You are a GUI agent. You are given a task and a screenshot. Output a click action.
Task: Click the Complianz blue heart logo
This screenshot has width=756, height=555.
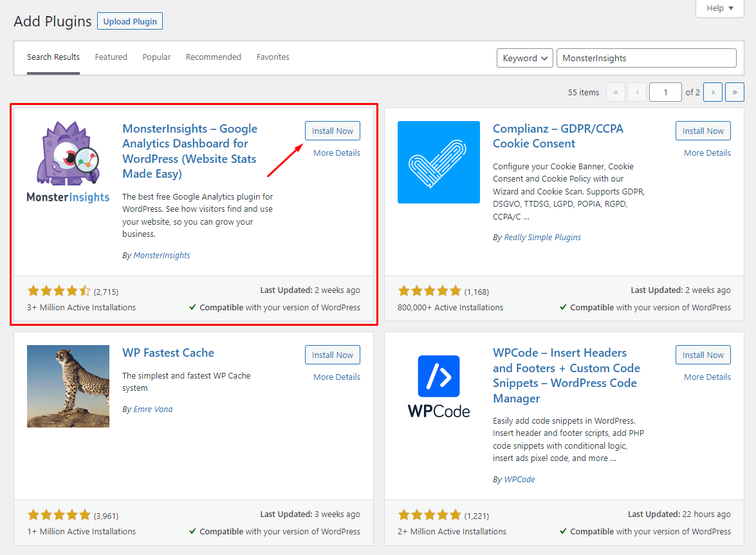pos(439,162)
